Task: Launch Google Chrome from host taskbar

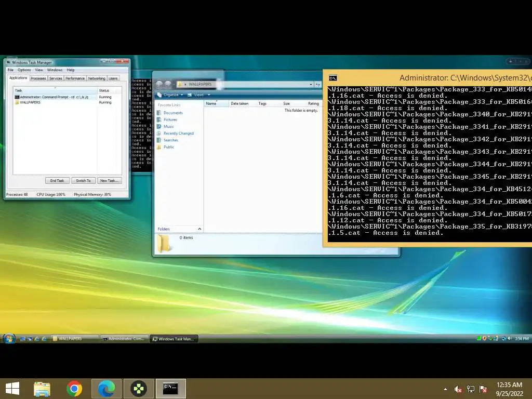Action: [x=74, y=389]
